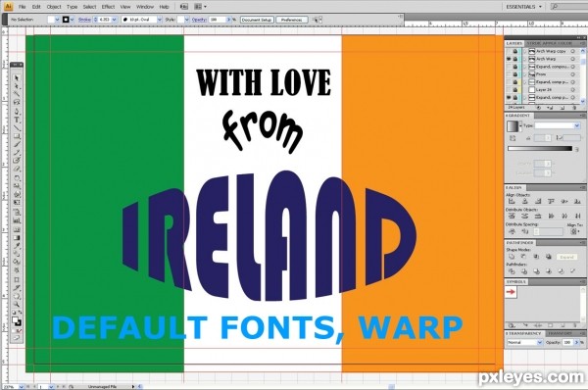Click the Expand button in Pathfinder
The width and height of the screenshot is (588, 390).
(566, 257)
